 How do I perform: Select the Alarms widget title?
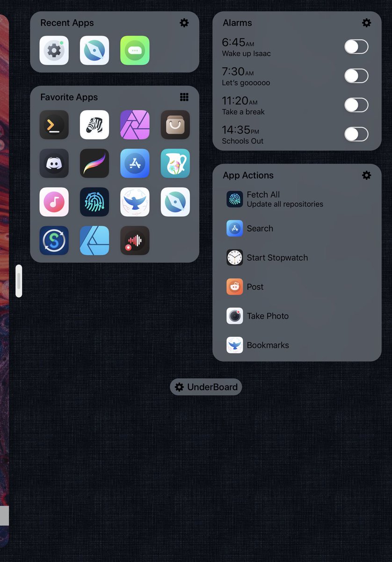237,22
